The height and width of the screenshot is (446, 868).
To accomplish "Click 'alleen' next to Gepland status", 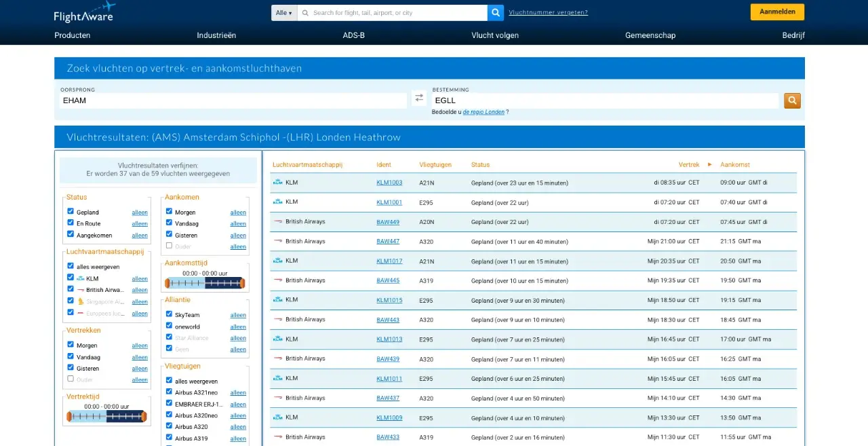I will 140,212.
